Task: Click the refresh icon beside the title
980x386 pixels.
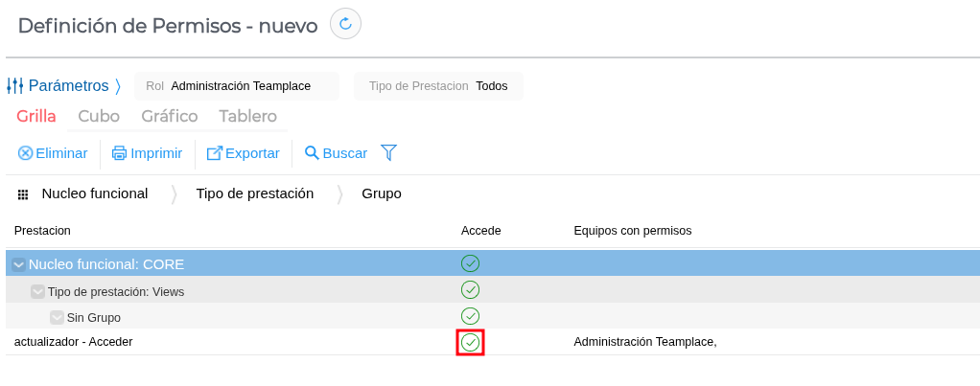Action: tap(345, 23)
